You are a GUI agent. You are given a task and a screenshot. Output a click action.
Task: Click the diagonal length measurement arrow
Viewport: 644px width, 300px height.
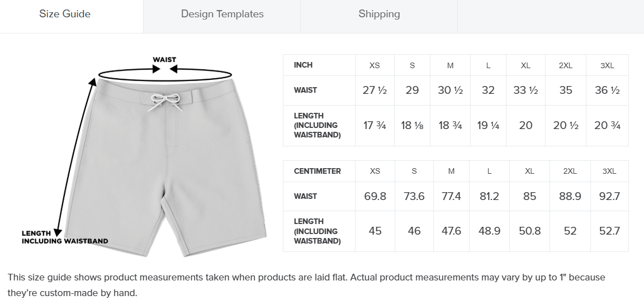75,158
